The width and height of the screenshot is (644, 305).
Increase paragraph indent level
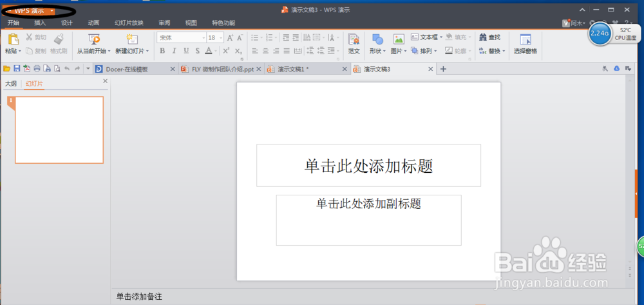pos(296,37)
